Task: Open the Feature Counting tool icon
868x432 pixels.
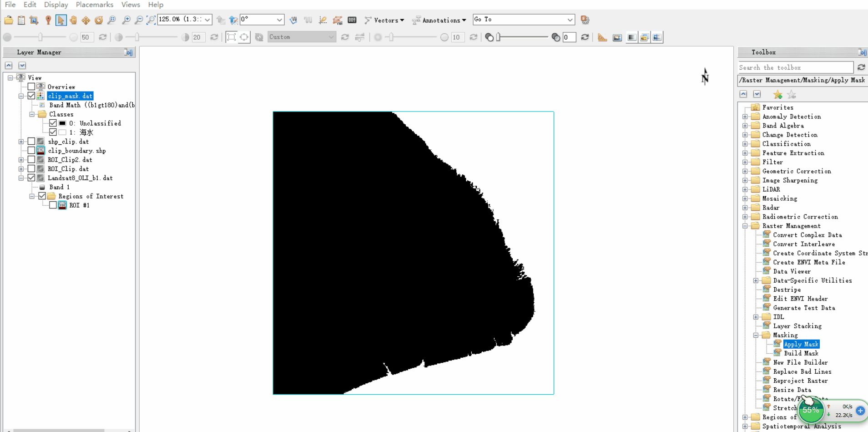Action: (x=352, y=20)
